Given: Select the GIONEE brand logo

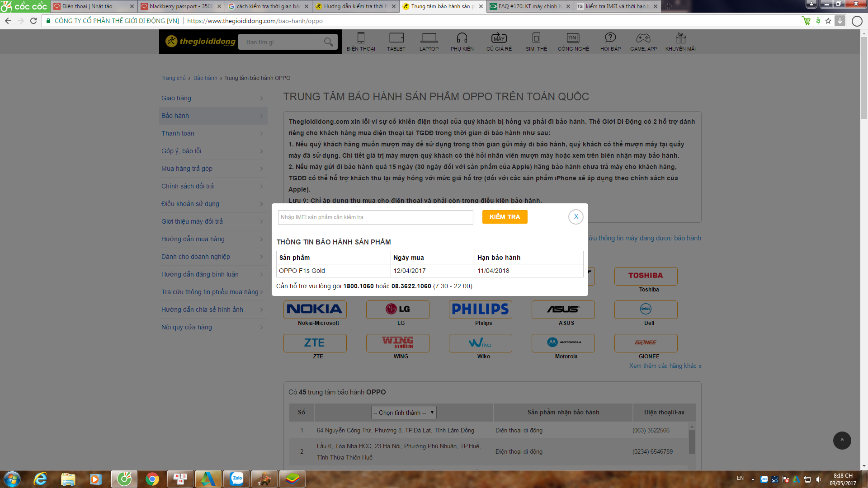Looking at the screenshot, I should pyautogui.click(x=646, y=343).
